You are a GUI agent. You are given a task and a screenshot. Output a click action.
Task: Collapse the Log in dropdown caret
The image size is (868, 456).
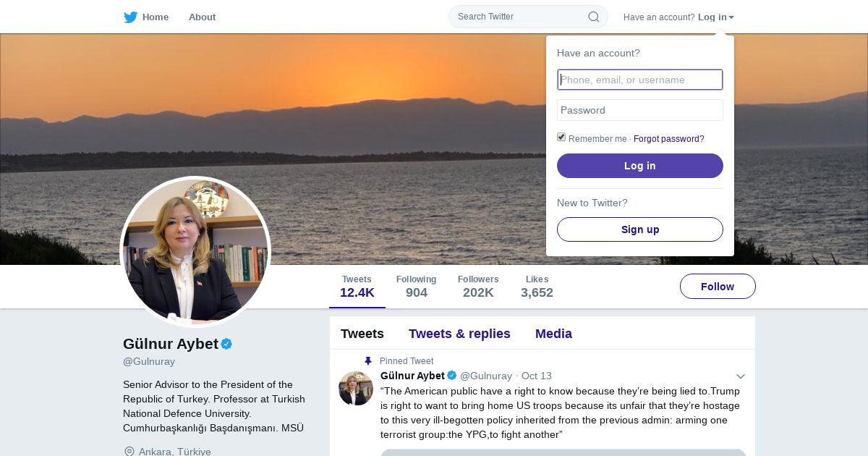click(x=731, y=17)
